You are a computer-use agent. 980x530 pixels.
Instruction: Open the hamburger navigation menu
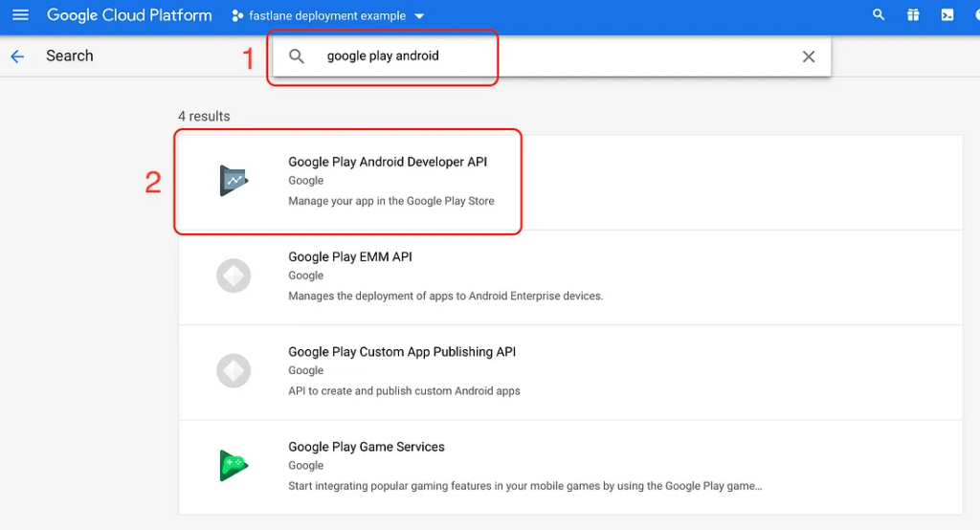[21, 14]
